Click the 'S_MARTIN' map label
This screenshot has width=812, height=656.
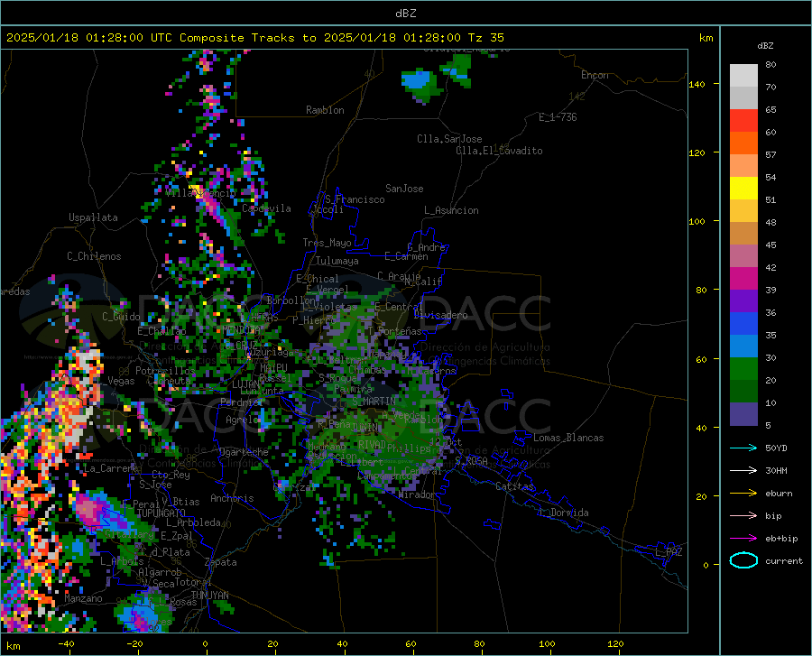coord(374,401)
